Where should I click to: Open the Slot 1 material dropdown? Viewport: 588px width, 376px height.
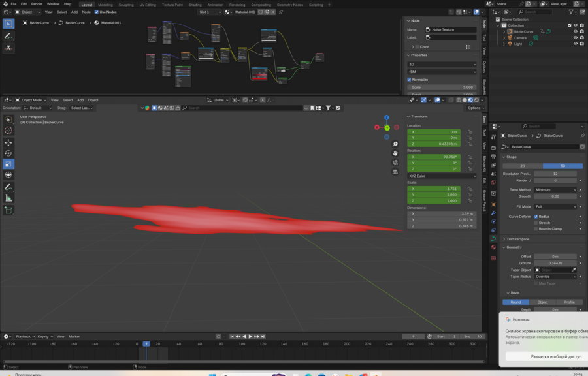210,12
